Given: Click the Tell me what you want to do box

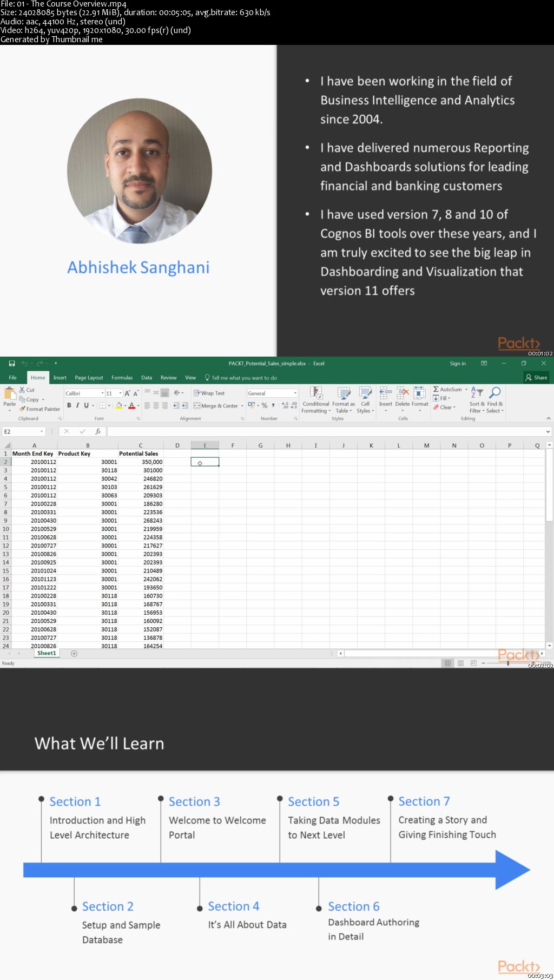Looking at the screenshot, I should click(241, 378).
